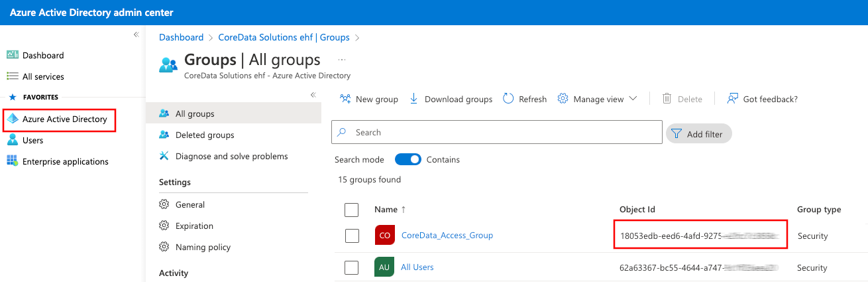Click the Download groups arrow icon
The height and width of the screenshot is (282, 868).
point(414,99)
